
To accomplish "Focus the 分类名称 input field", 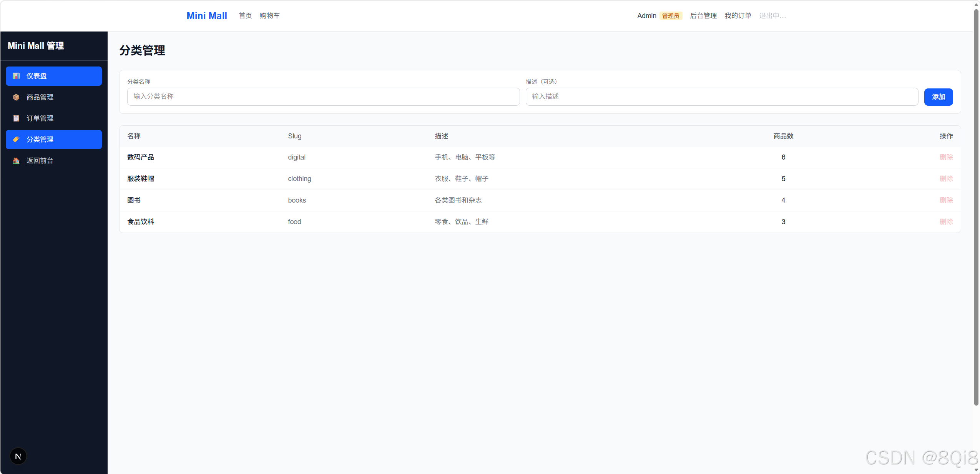I will (324, 96).
